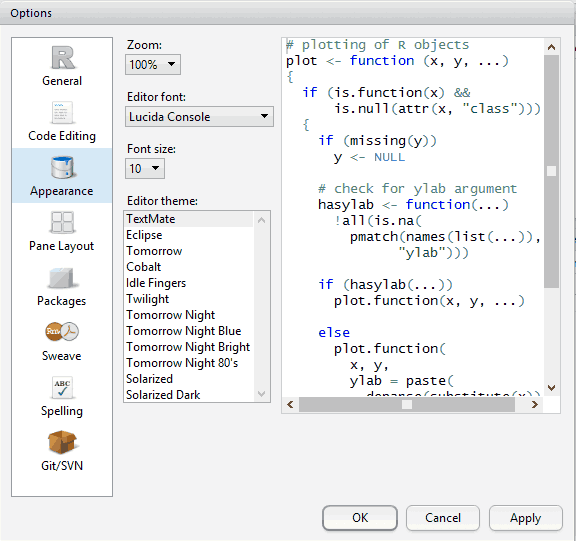This screenshot has height=541, width=576.
Task: Click the '# plotting of R objects' comment line
Action: click(x=378, y=45)
